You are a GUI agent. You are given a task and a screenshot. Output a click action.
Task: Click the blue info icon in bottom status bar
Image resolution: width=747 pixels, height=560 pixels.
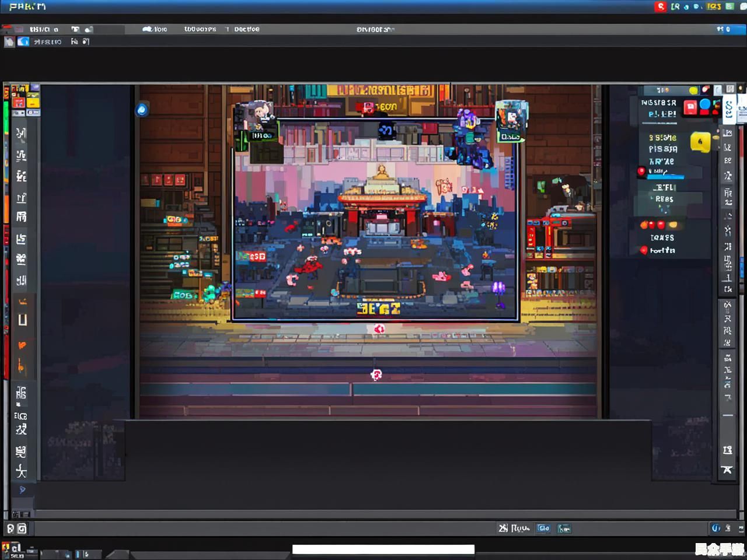point(715,528)
